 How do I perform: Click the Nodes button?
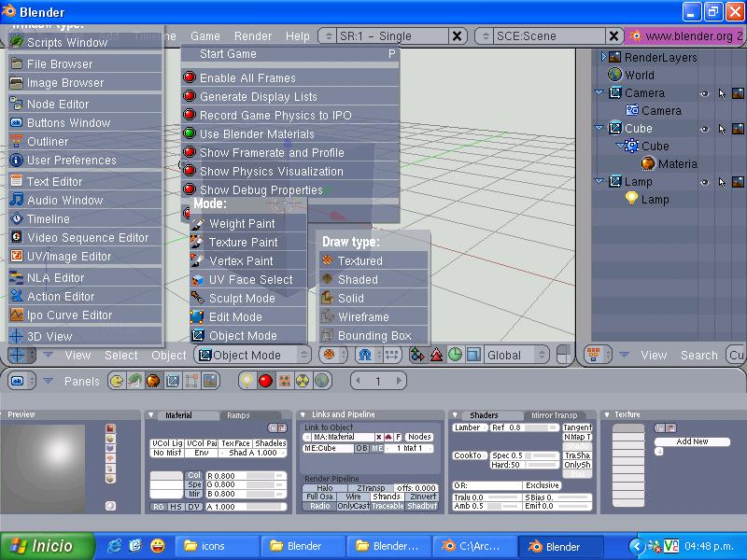419,437
